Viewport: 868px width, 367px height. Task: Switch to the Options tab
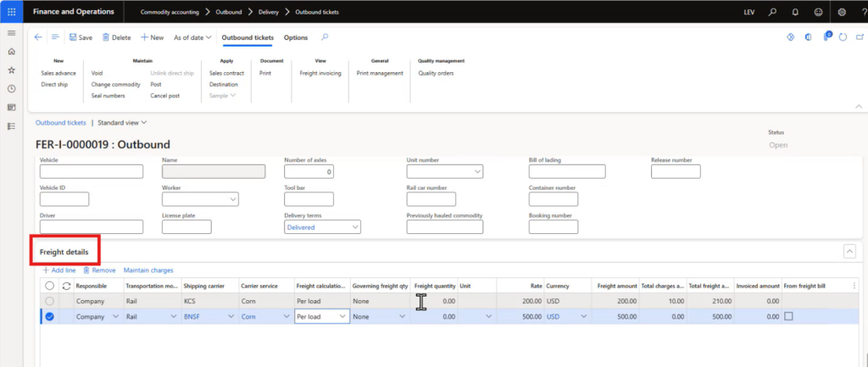[x=296, y=37]
